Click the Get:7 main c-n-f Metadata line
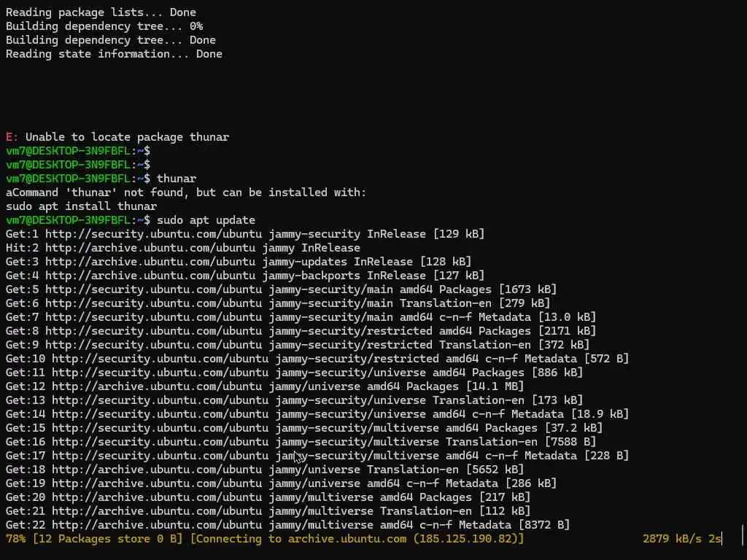 (x=301, y=316)
